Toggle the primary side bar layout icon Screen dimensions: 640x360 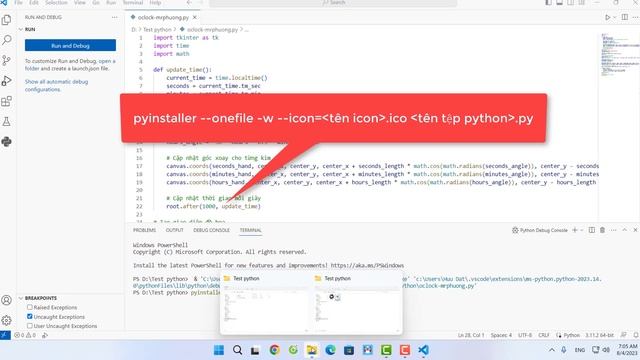549,2
